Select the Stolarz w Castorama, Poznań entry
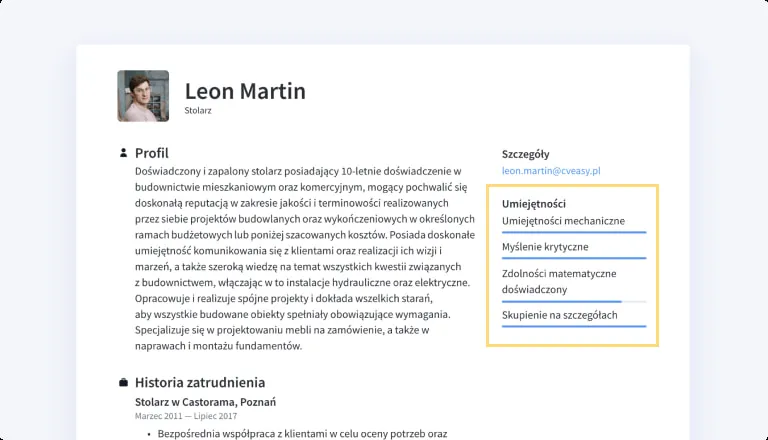Screen dimensions: 768x440 (205, 401)
